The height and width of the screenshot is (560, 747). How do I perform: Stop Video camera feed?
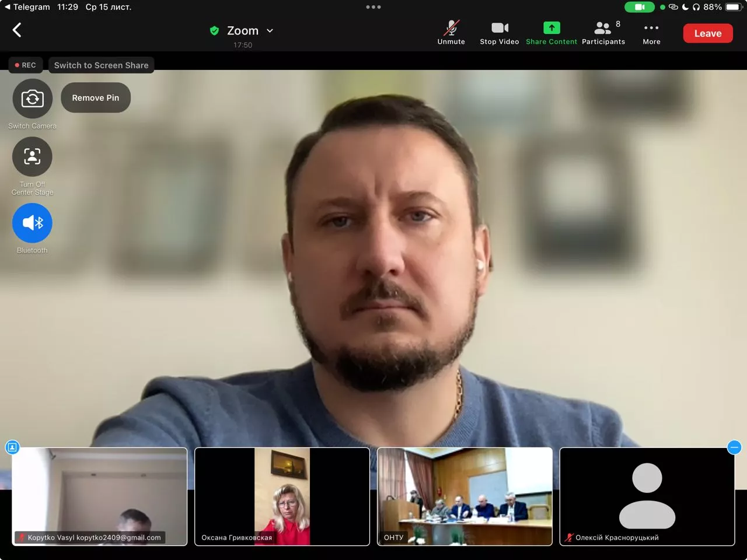click(x=499, y=33)
